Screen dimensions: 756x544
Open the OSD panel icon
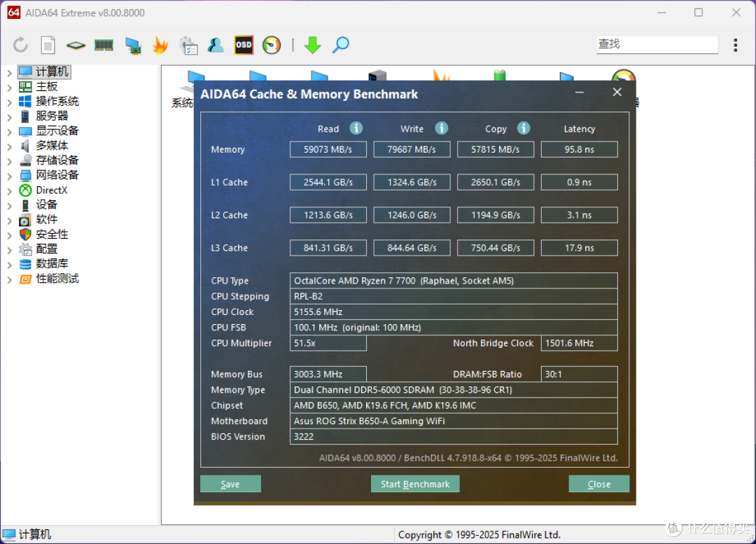click(x=244, y=45)
